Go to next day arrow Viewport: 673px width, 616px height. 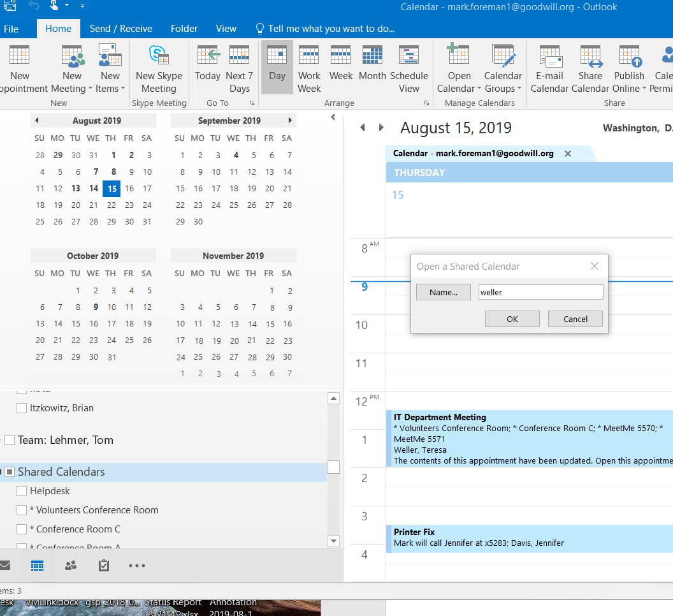(x=381, y=127)
